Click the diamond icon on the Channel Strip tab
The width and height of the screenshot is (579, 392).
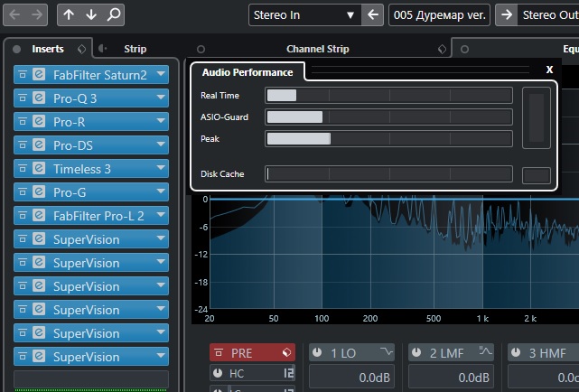(442, 49)
